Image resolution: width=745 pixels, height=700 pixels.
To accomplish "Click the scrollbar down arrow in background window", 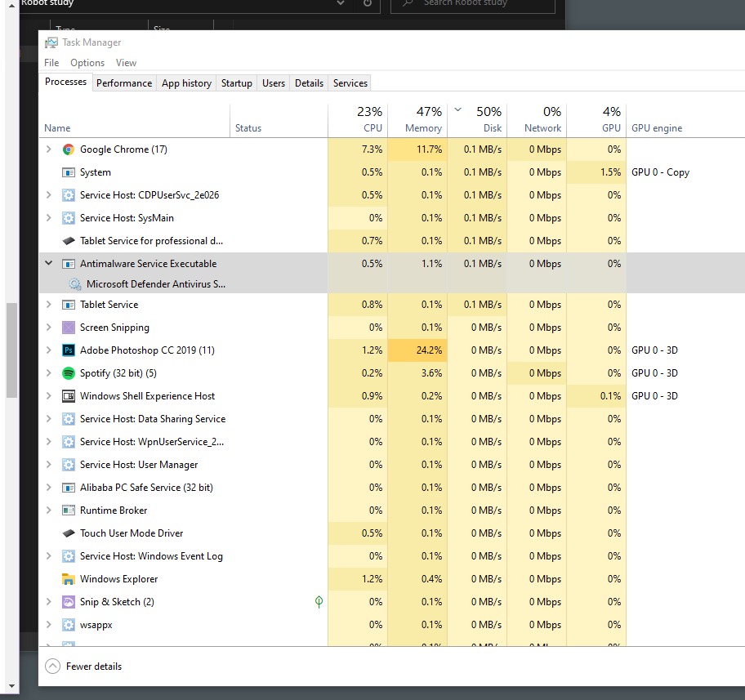I will [x=12, y=686].
